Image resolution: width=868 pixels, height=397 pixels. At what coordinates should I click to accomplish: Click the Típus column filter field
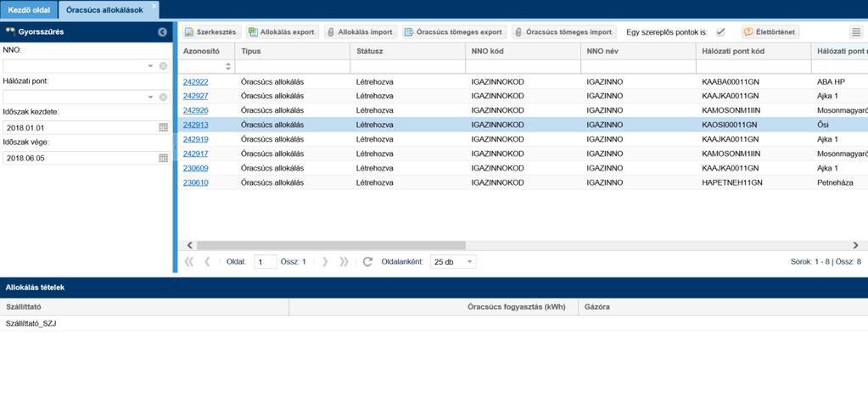(292, 66)
